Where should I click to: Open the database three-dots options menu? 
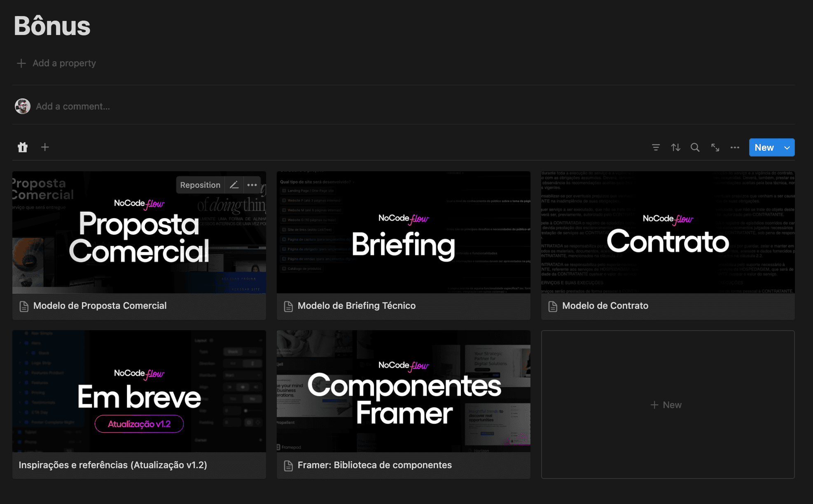click(735, 147)
